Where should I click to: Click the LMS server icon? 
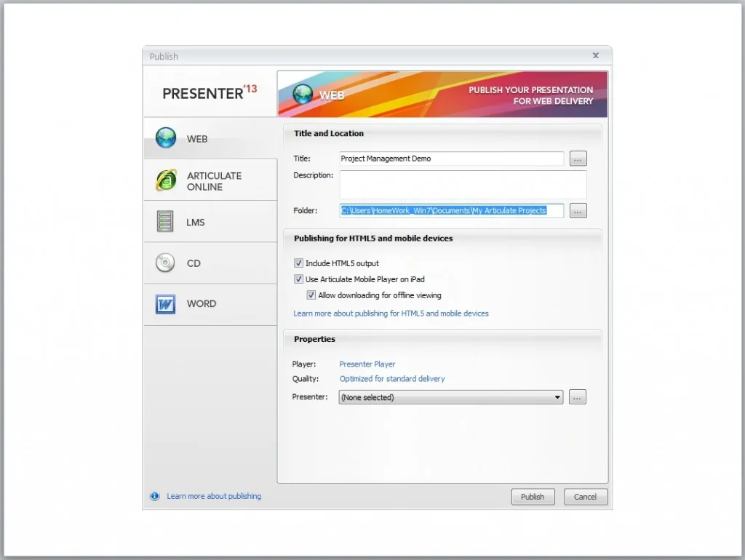tap(165, 221)
